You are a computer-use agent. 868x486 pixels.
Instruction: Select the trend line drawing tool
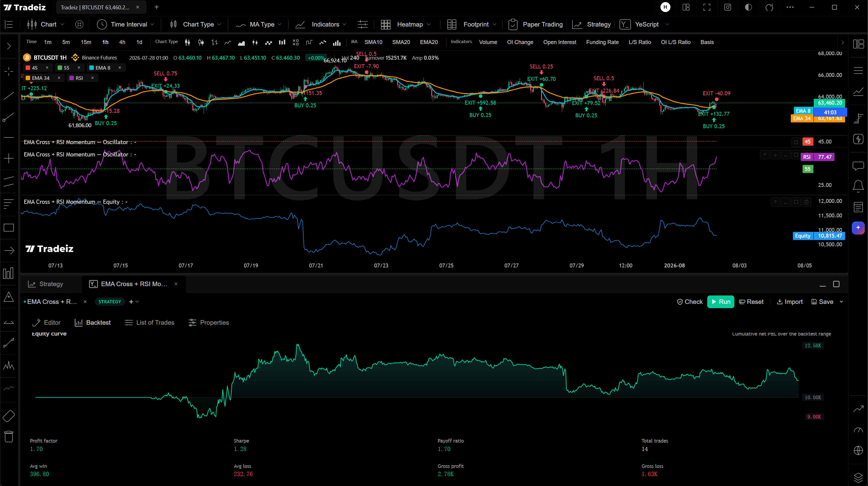pyautogui.click(x=9, y=96)
